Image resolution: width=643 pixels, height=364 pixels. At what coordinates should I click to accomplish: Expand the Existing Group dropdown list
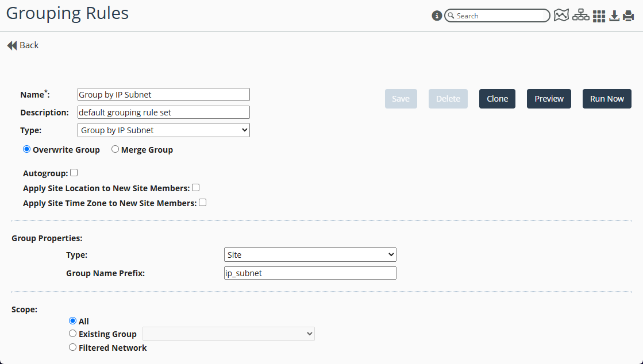(228, 334)
